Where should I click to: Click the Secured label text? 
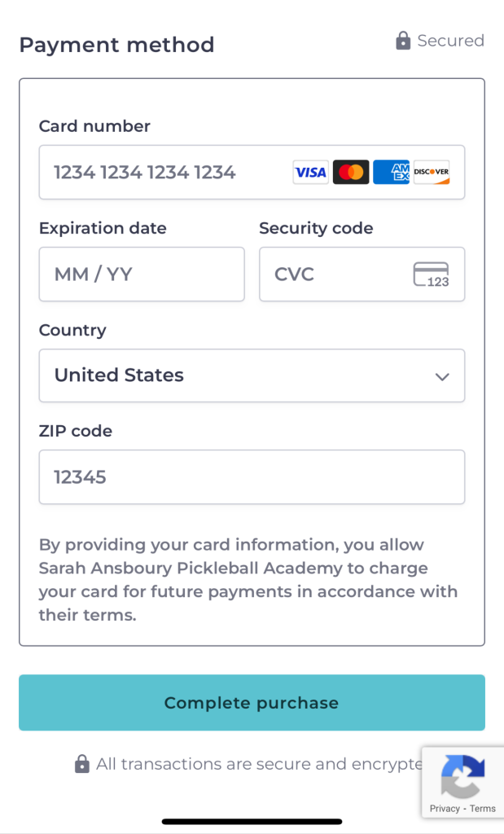coord(451,41)
